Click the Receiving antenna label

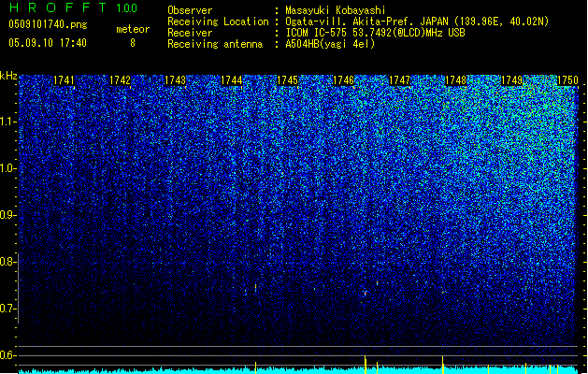215,44
